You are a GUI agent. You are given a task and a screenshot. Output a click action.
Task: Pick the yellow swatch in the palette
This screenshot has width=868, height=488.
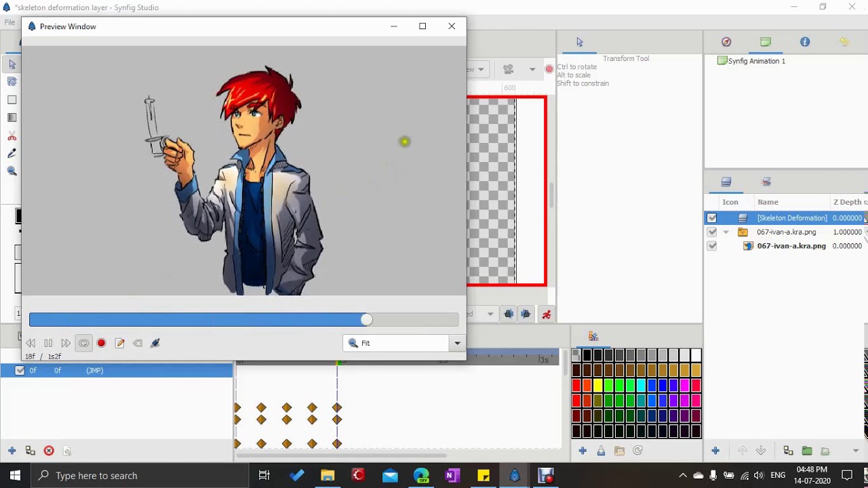598,386
